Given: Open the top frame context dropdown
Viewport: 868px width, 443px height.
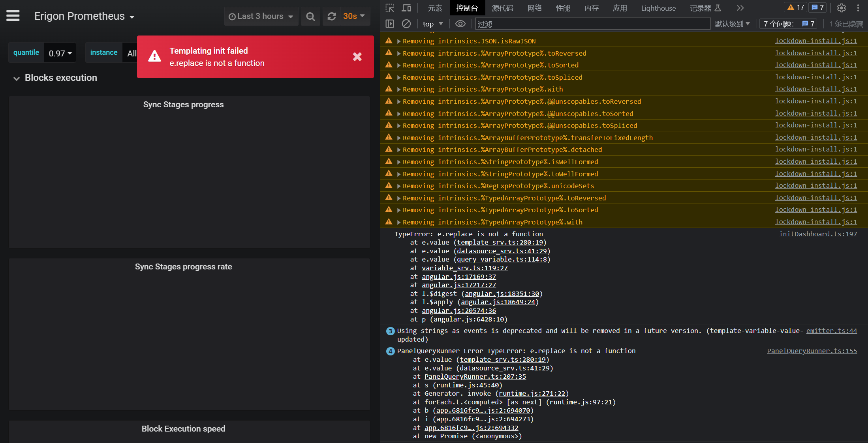Looking at the screenshot, I should point(432,24).
